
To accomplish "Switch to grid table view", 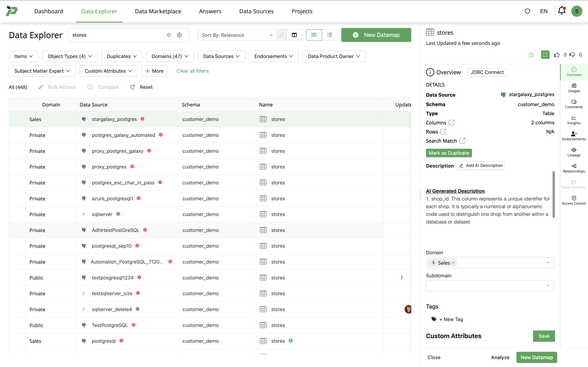I will coord(314,35).
